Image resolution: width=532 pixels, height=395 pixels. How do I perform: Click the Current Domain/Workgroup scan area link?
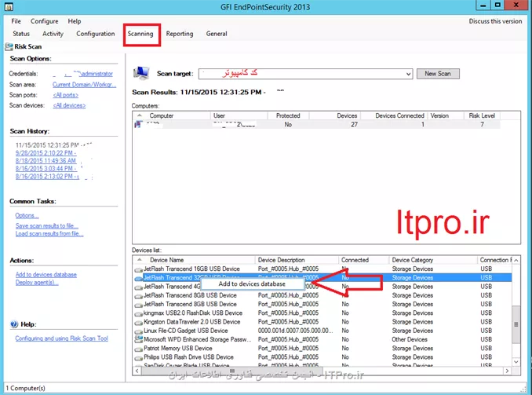pyautogui.click(x=85, y=85)
